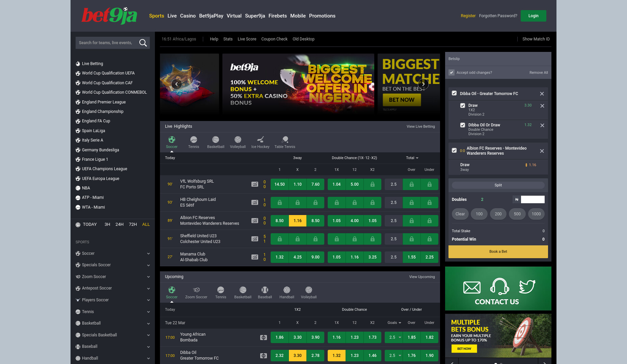Viewport: 627px width, 364px height.
Task: Go to next banner slide
Action: point(423,84)
